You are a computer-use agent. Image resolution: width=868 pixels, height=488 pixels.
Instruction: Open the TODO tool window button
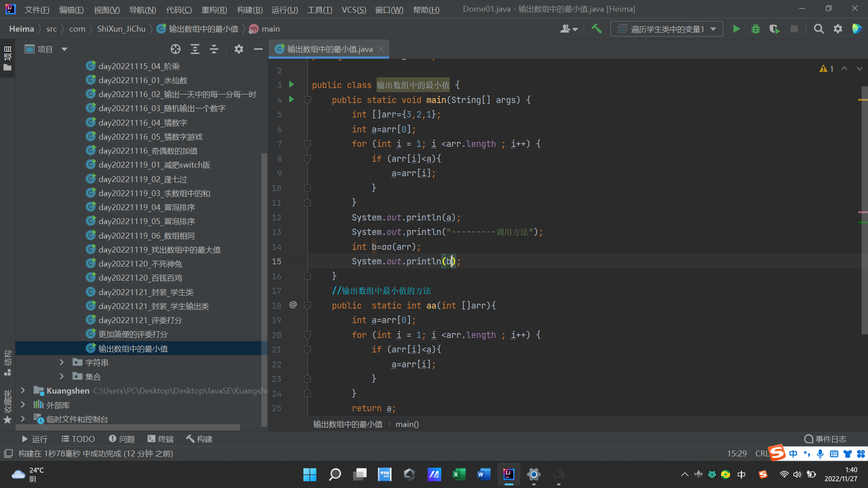click(78, 439)
